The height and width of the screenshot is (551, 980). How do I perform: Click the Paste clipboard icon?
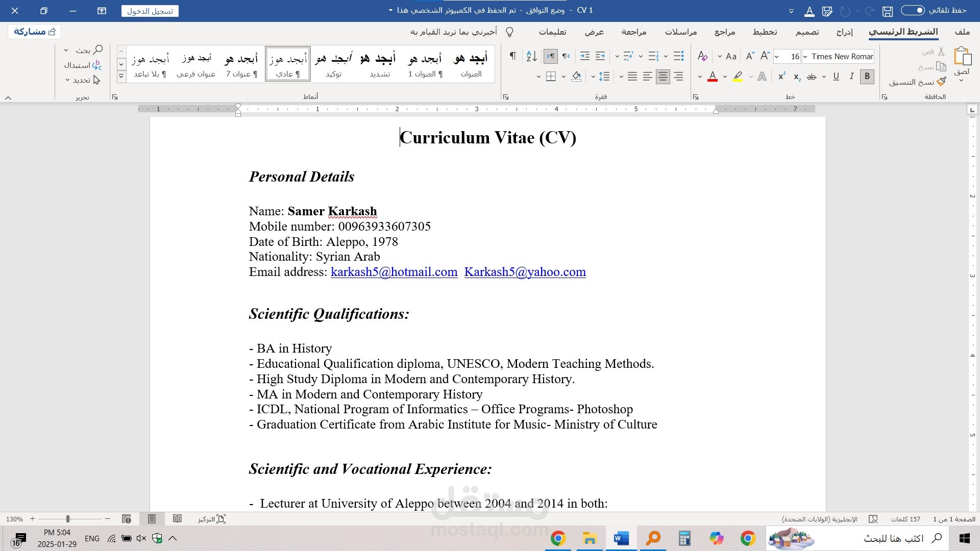point(962,56)
